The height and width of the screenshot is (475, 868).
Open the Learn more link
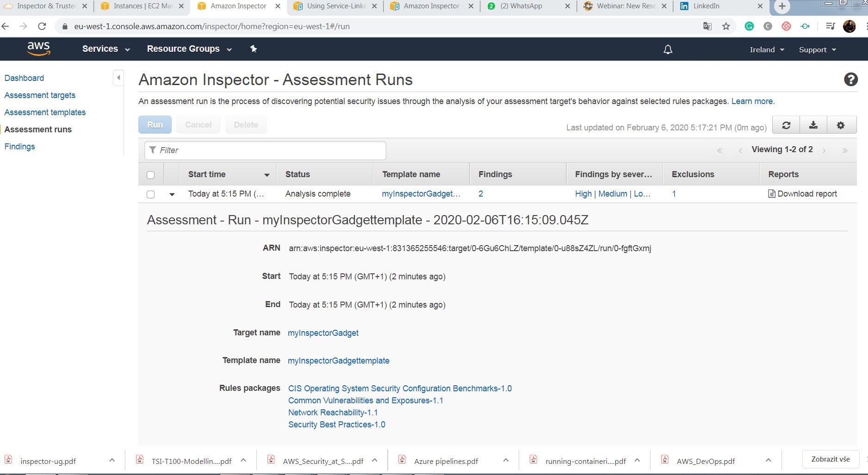[x=752, y=101]
